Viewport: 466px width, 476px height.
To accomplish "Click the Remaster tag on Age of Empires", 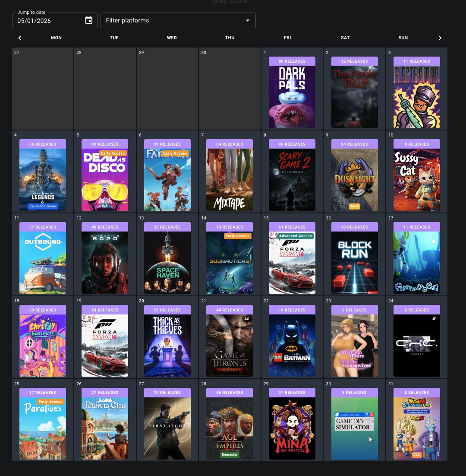I will coord(230,454).
